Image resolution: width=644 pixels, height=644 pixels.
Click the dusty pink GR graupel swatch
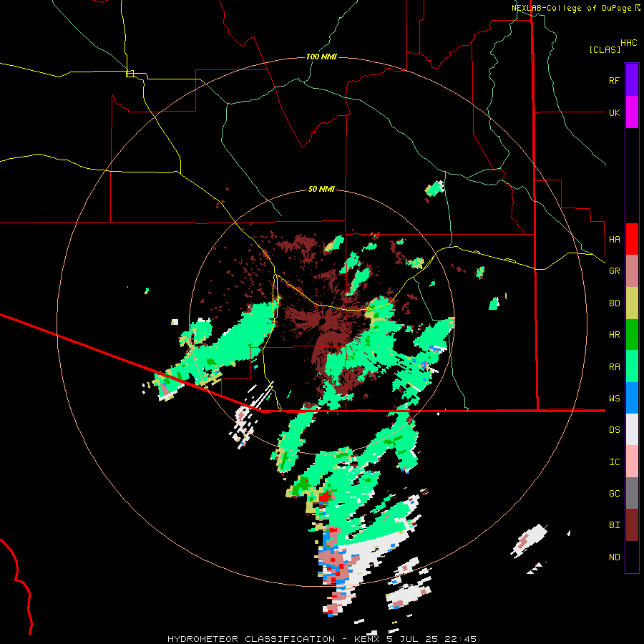[x=632, y=271]
